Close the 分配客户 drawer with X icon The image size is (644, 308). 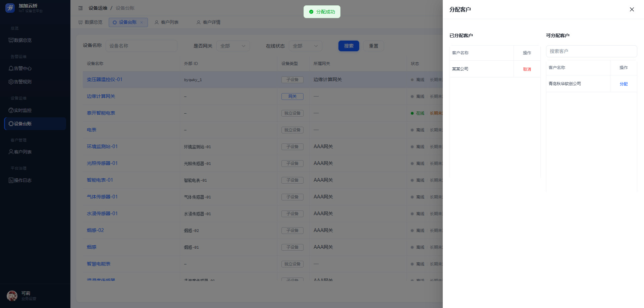[x=632, y=9]
